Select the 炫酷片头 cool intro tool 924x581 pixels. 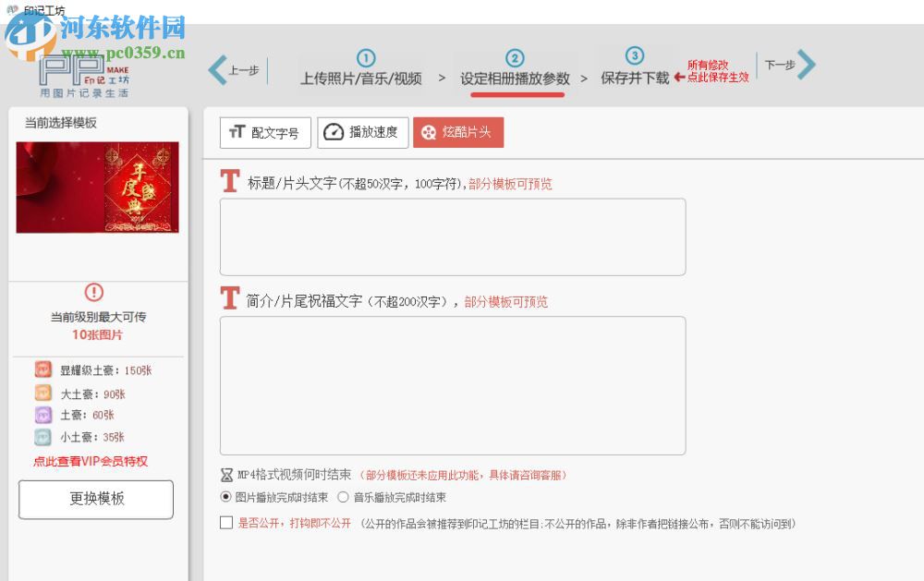(458, 132)
